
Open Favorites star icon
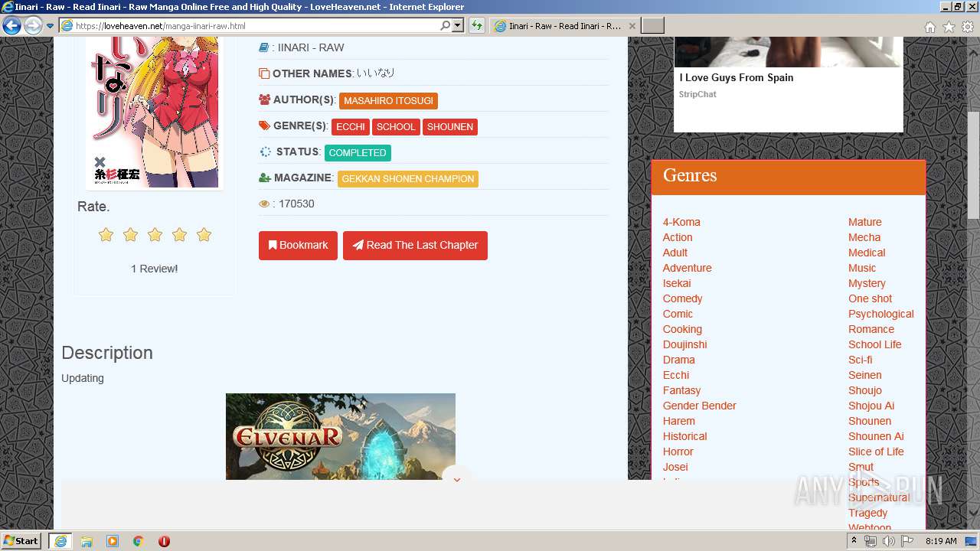(x=949, y=27)
